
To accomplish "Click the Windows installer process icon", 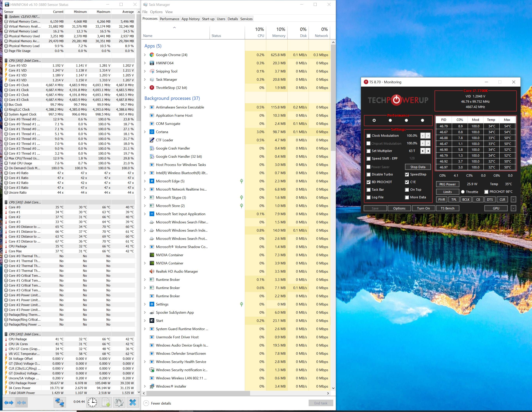I will click(152, 386).
